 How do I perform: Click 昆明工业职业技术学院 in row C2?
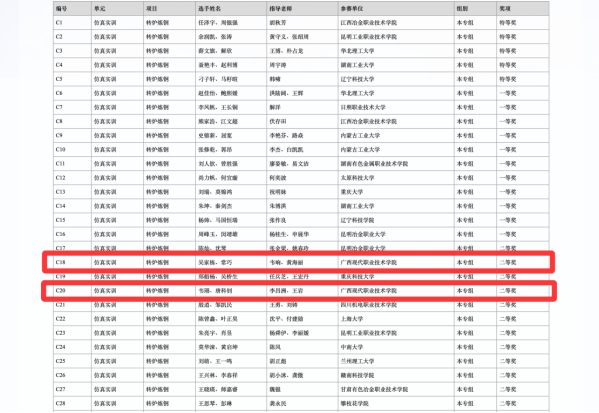369,37
